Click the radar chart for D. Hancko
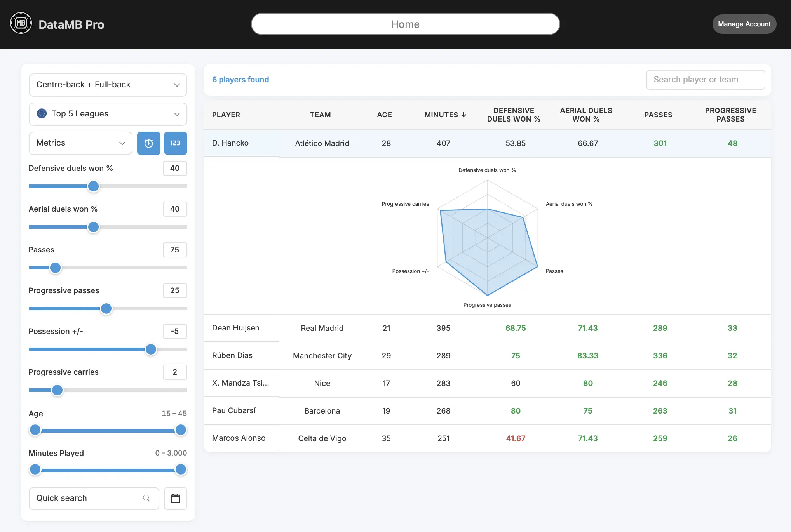This screenshot has width=791, height=532. (x=487, y=238)
